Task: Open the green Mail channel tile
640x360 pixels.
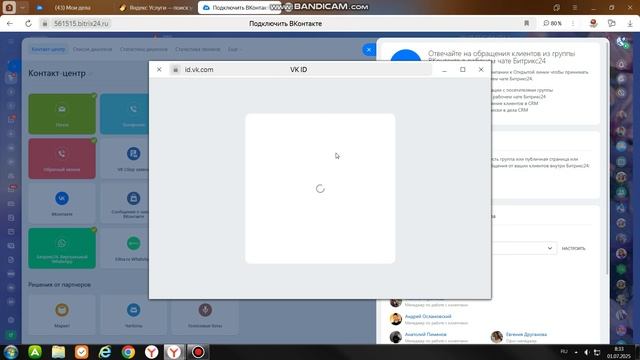Action: (x=62, y=114)
